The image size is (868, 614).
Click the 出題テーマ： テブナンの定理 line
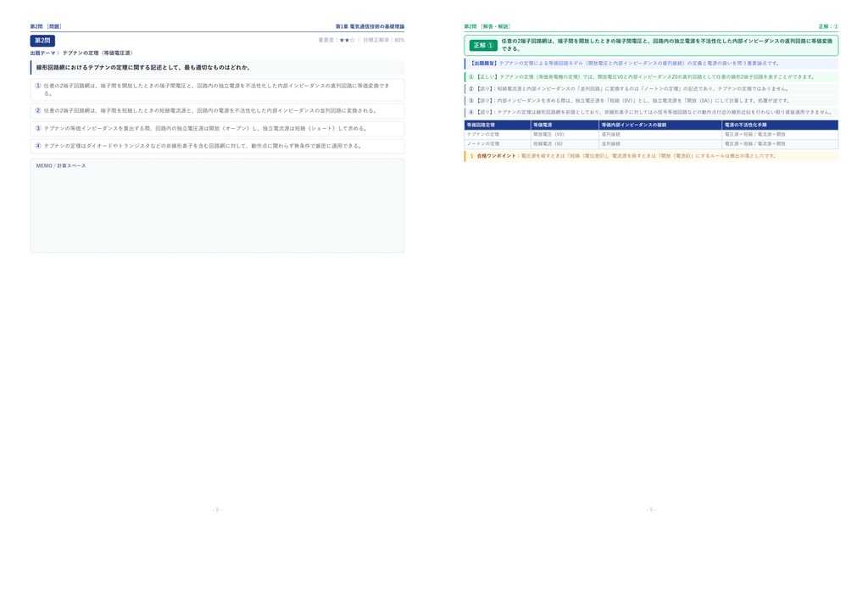[82, 53]
